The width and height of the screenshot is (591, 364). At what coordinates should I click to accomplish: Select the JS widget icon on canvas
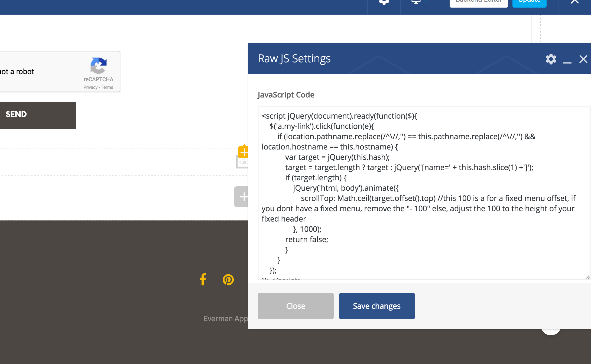[x=243, y=162]
